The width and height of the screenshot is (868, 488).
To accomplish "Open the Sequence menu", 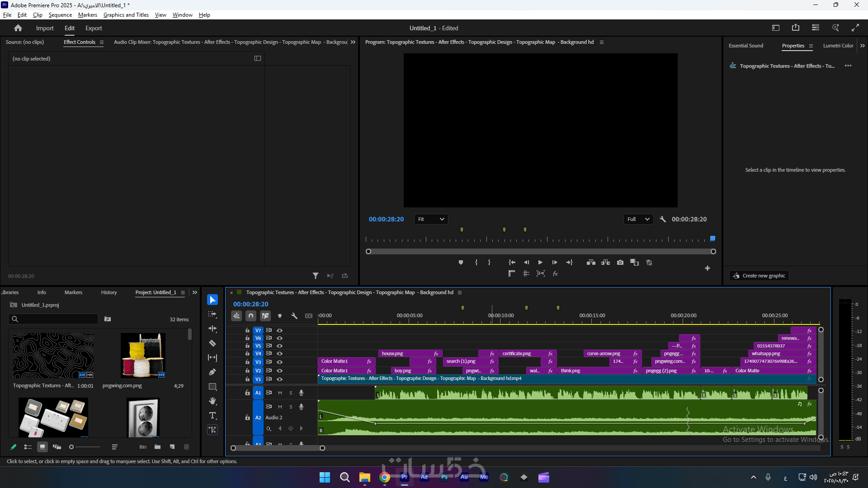I will click(60, 15).
